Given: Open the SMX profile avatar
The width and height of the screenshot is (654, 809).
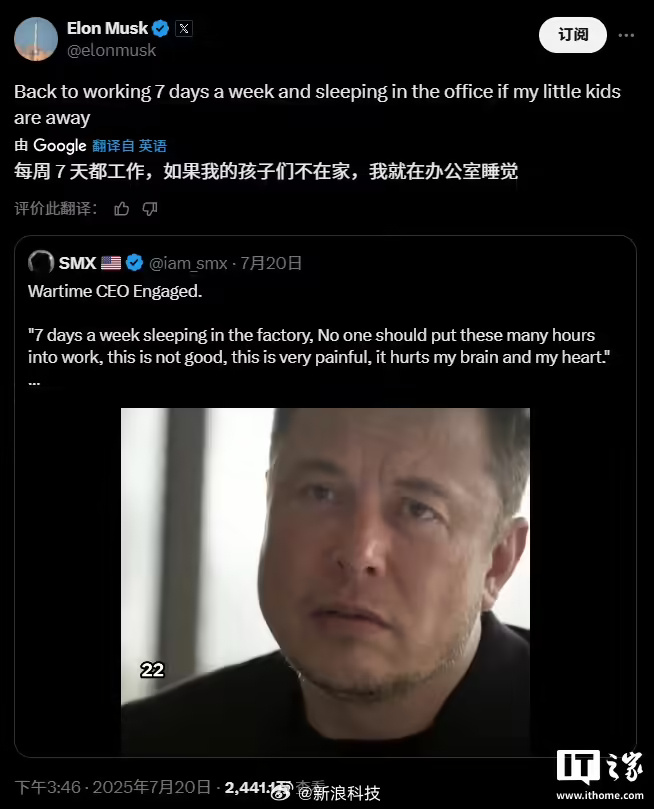Looking at the screenshot, I should (x=41, y=263).
